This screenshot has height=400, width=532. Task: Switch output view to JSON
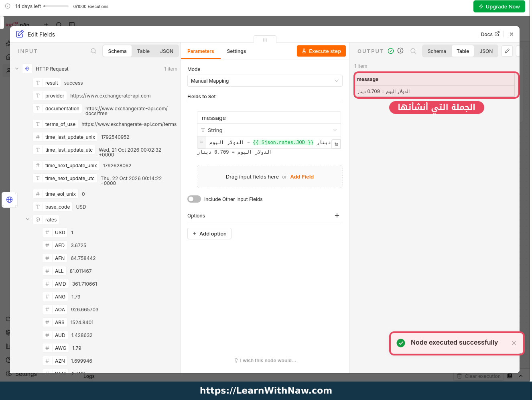[x=486, y=51]
